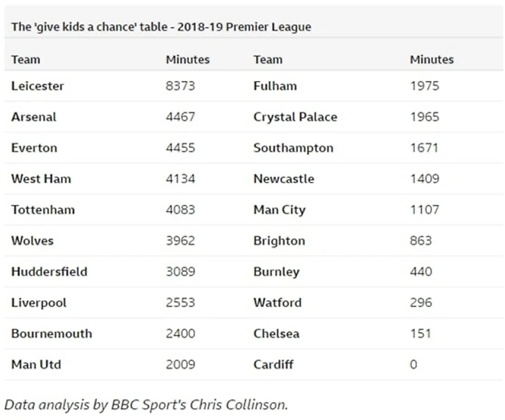The height and width of the screenshot is (420, 505).
Task: Select Tottenham's 4083 minutes cell
Action: pos(181,210)
